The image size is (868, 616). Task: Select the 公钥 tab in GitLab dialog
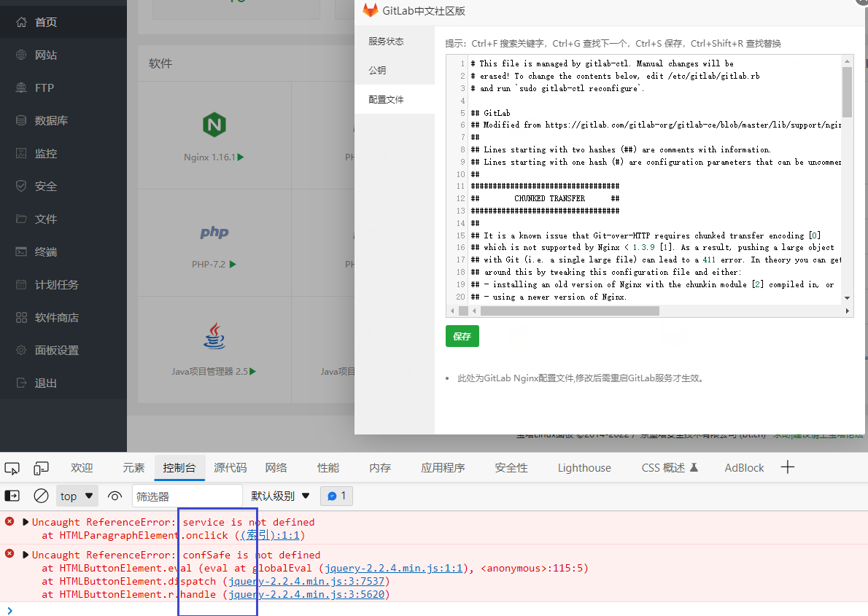point(395,70)
